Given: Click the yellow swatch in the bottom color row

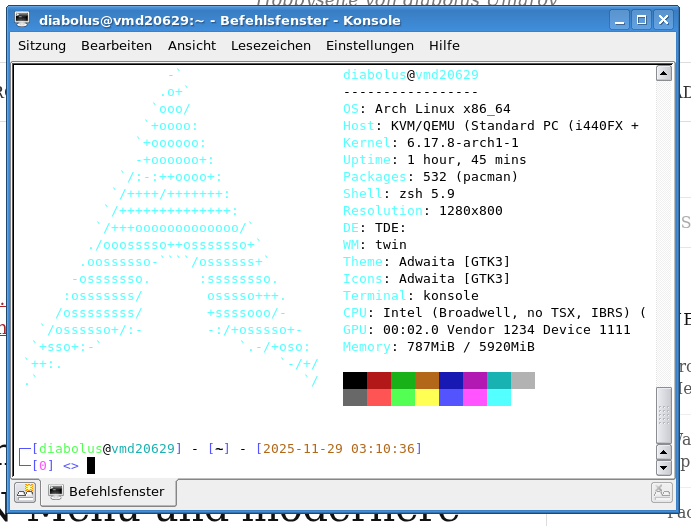Looking at the screenshot, I should pyautogui.click(x=427, y=397).
